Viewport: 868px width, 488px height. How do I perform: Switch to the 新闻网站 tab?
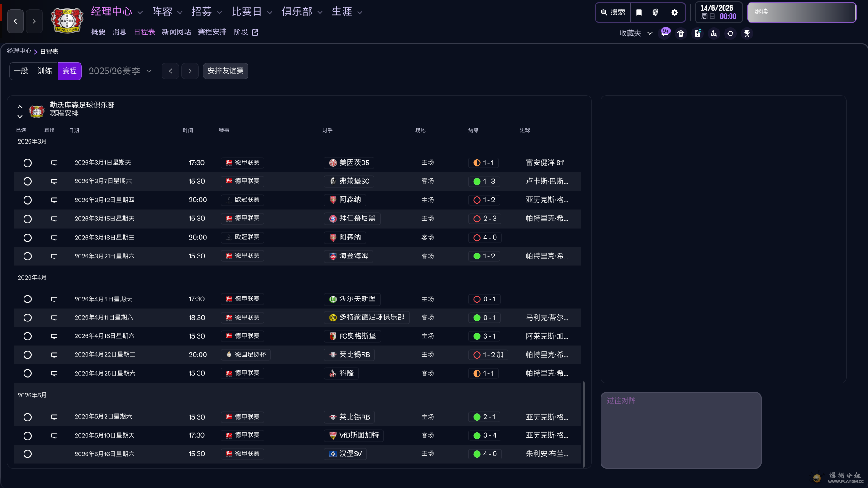[x=176, y=32]
